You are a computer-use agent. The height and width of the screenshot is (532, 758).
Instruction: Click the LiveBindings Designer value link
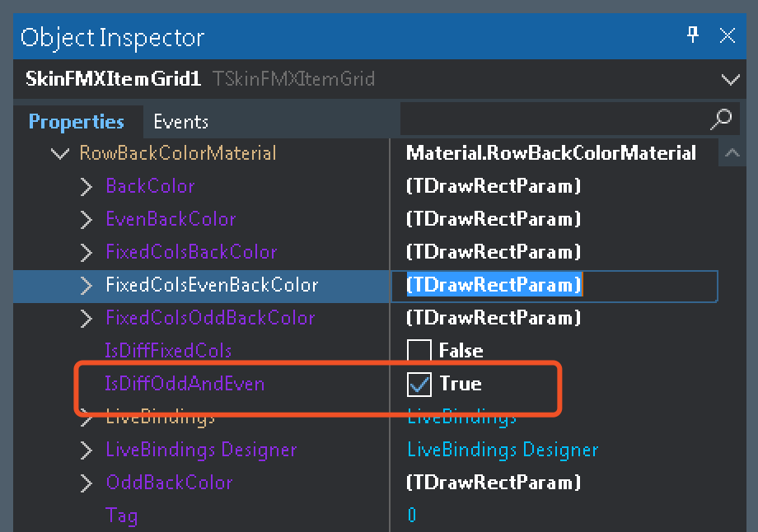click(x=503, y=450)
